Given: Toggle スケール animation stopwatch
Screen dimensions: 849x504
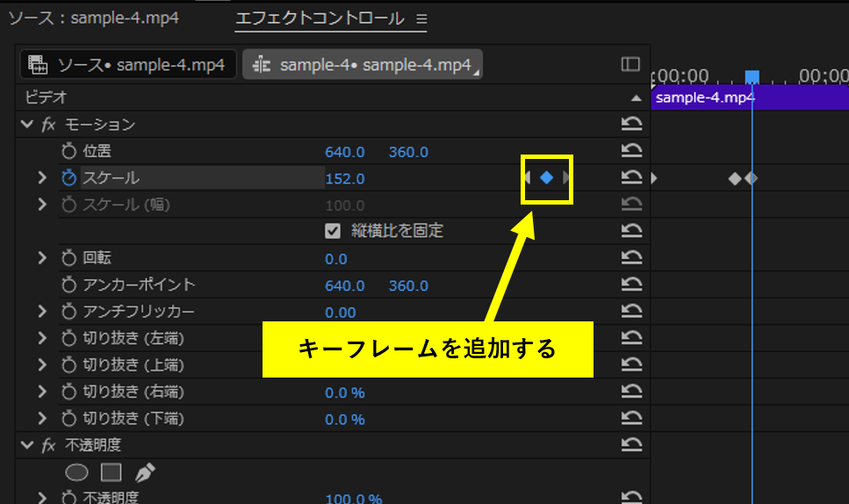Looking at the screenshot, I should [68, 177].
